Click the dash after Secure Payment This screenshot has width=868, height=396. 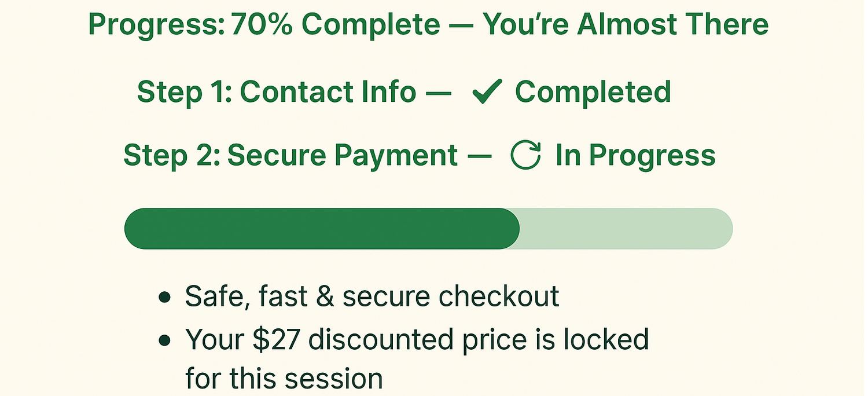click(480, 157)
